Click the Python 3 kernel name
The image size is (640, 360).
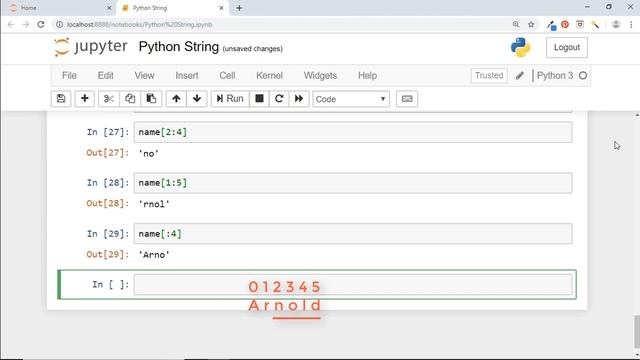[x=555, y=76]
